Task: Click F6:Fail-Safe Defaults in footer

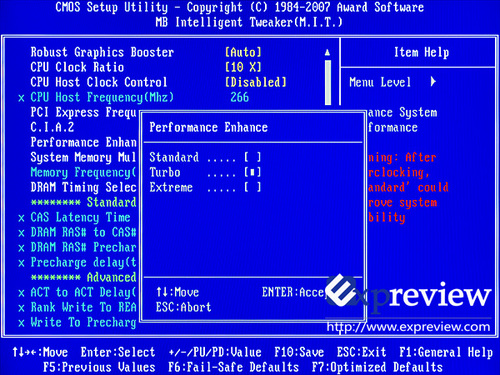Action: tap(233, 367)
